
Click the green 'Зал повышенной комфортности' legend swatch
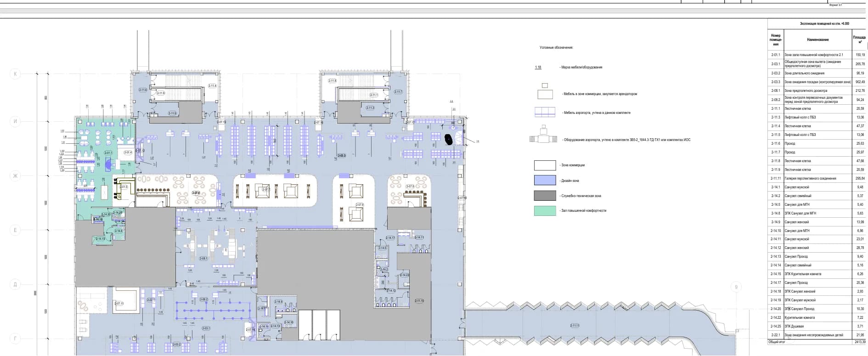tap(545, 211)
